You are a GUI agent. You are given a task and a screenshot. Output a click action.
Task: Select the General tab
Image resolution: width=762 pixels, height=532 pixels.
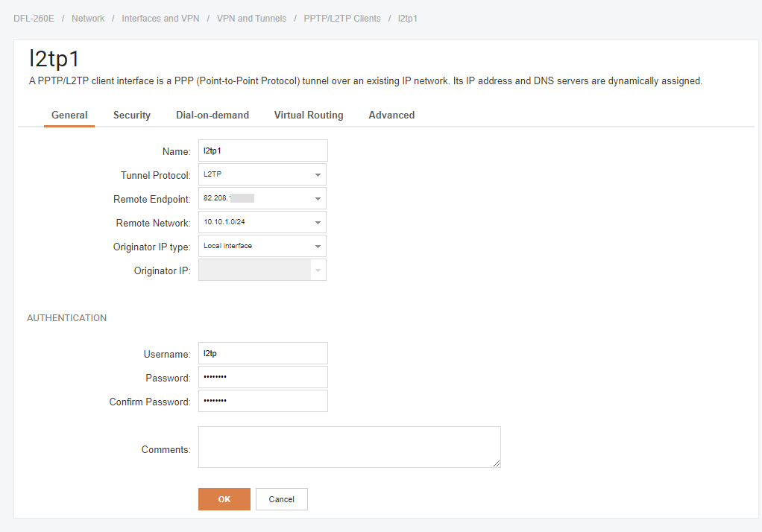(x=69, y=115)
